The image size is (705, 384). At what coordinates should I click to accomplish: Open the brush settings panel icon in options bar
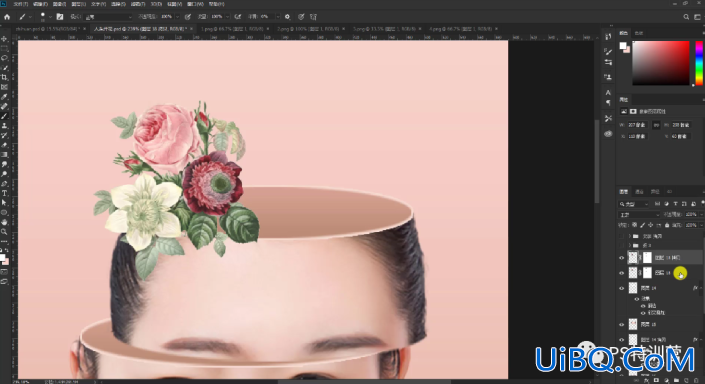tap(60, 17)
